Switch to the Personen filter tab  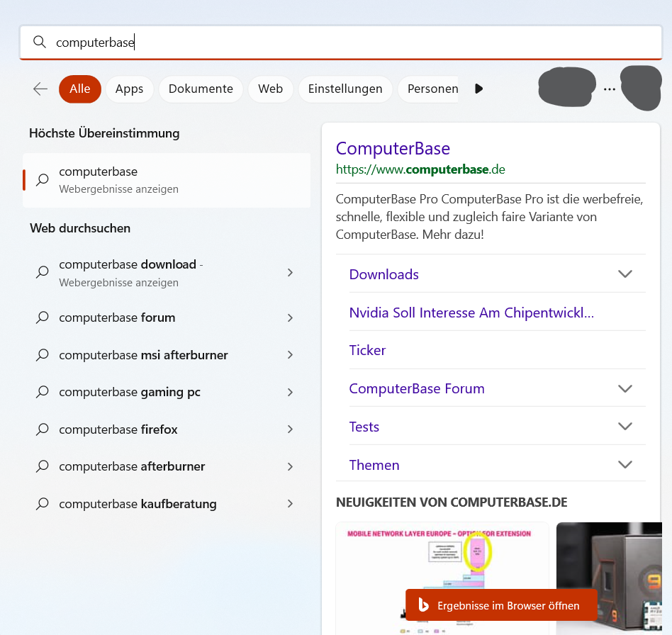(429, 89)
